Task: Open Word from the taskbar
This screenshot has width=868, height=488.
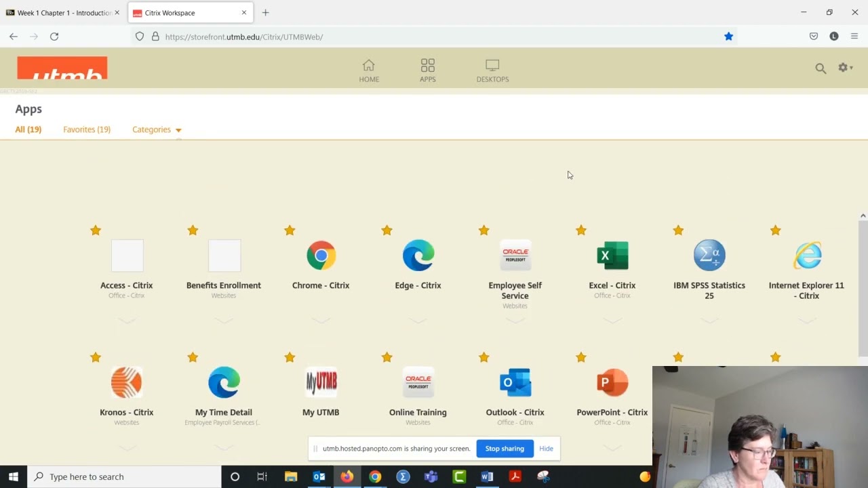Action: (x=487, y=477)
